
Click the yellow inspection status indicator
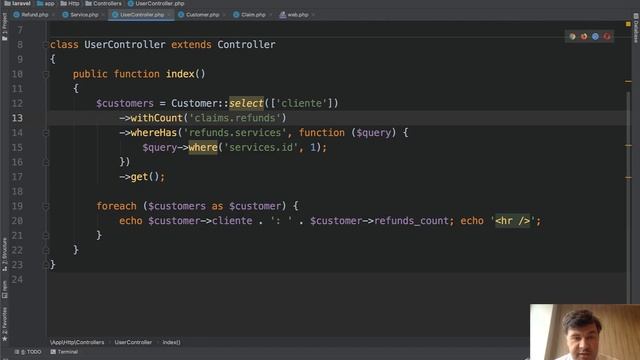[x=628, y=24]
